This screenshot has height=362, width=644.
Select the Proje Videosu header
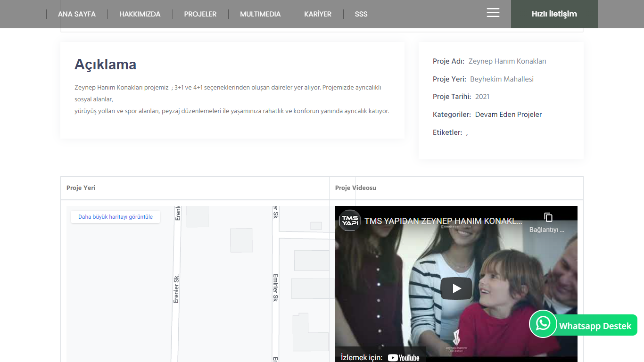pyautogui.click(x=355, y=188)
